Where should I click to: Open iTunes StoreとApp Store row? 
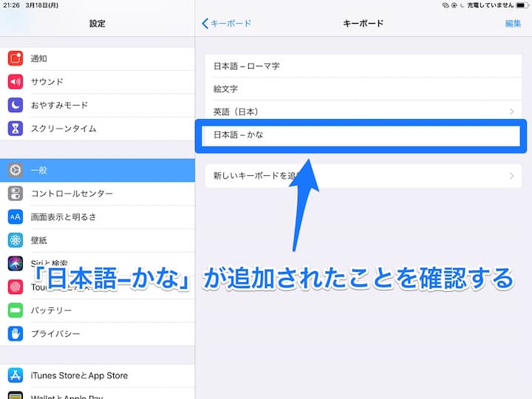[x=98, y=375]
